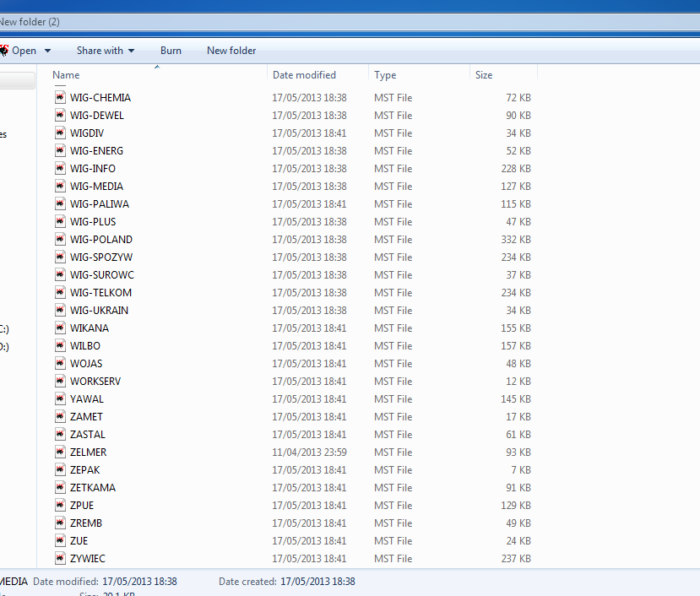Click the ZREMB file icon

pos(60,523)
